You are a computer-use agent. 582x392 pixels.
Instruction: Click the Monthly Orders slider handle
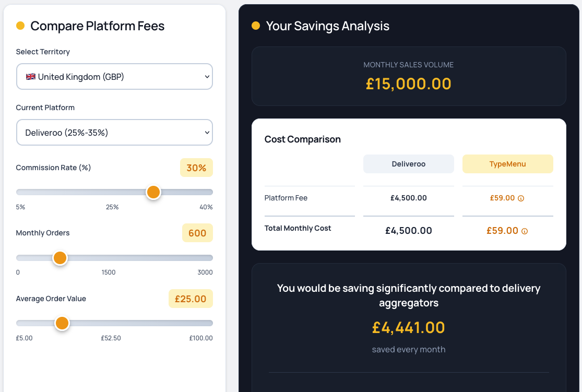click(x=60, y=257)
